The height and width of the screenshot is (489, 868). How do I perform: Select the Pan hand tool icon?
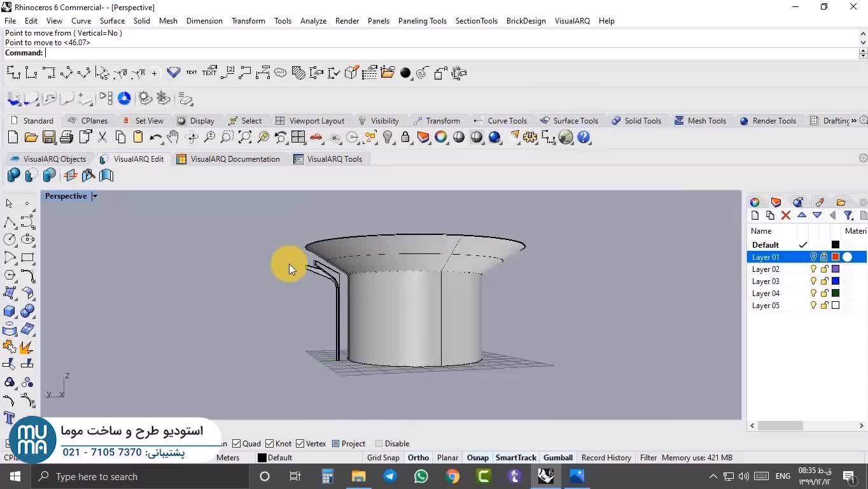(173, 138)
